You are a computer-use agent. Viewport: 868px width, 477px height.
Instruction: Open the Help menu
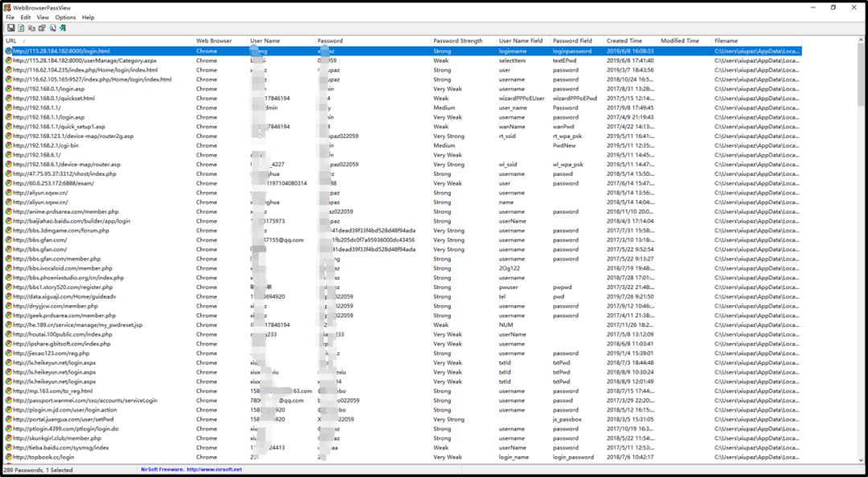click(x=88, y=17)
